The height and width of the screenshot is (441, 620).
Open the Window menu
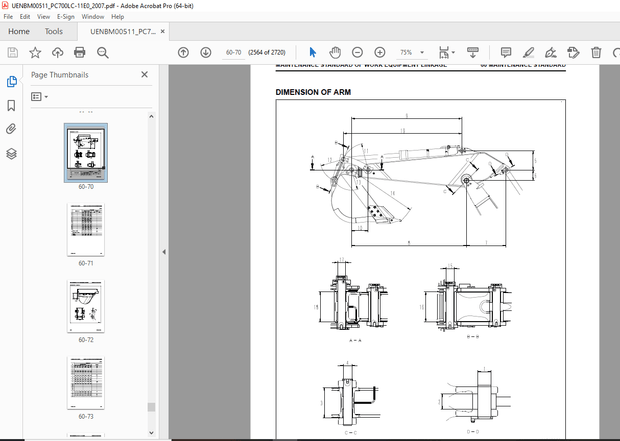pyautogui.click(x=93, y=17)
